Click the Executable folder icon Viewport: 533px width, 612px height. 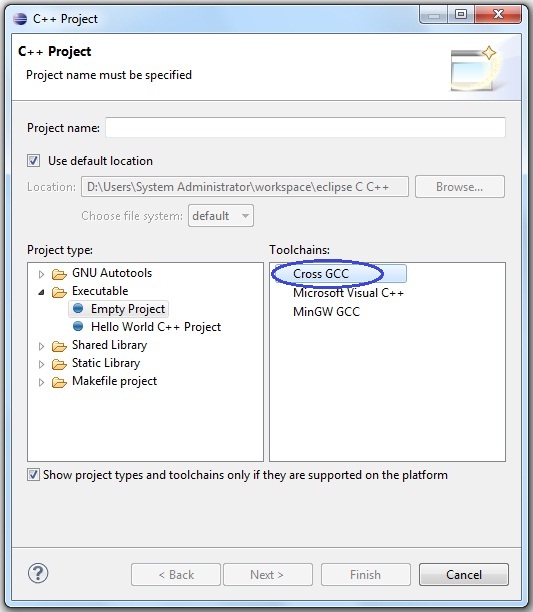pos(59,292)
